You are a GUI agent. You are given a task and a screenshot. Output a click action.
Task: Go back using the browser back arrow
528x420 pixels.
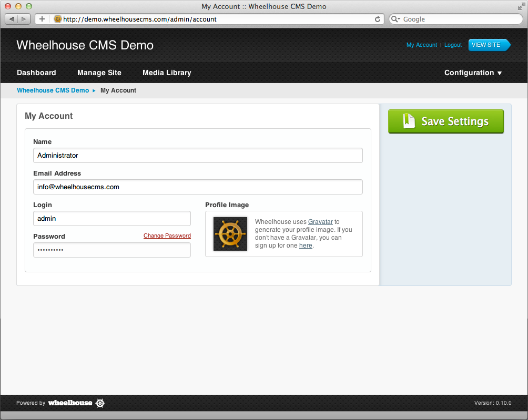[12, 19]
